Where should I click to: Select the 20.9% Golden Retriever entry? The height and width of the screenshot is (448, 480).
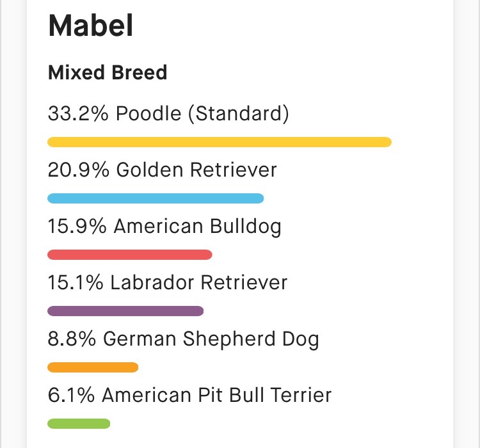pos(163,170)
